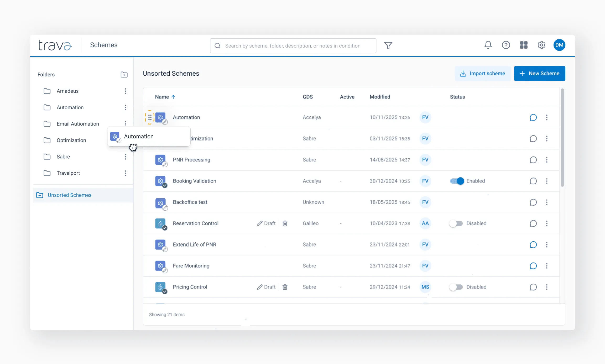The height and width of the screenshot is (364, 605).
Task: Delete Pricing Control draft with trash icon
Action: (x=285, y=287)
